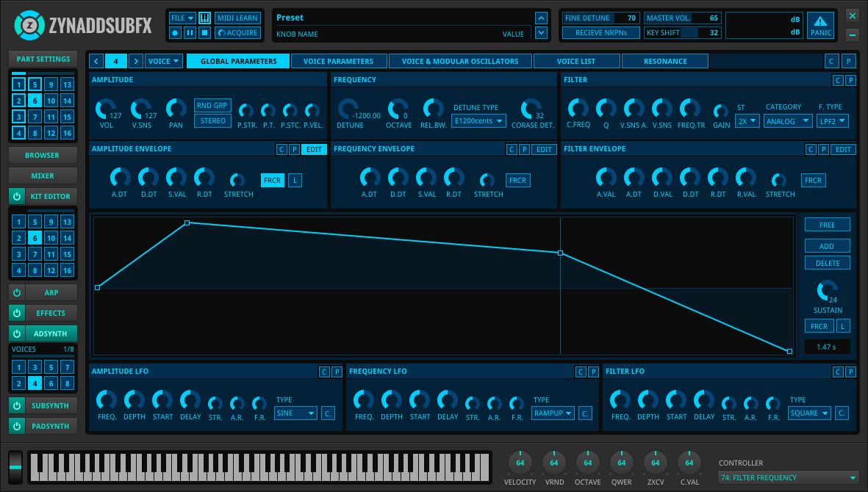Click the Fine Detune slider
868x492 pixels.
[x=600, y=18]
